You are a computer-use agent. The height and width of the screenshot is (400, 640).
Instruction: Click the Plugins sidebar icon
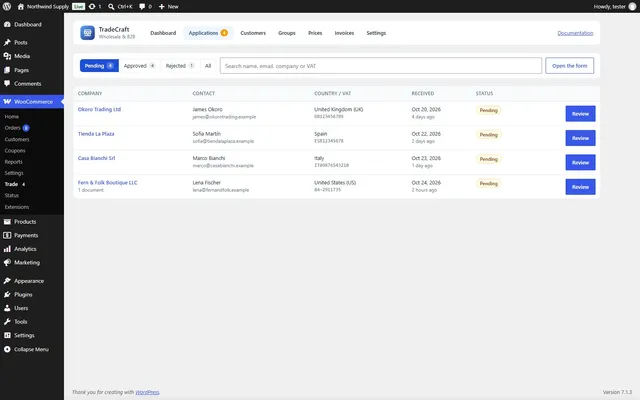coord(7,294)
